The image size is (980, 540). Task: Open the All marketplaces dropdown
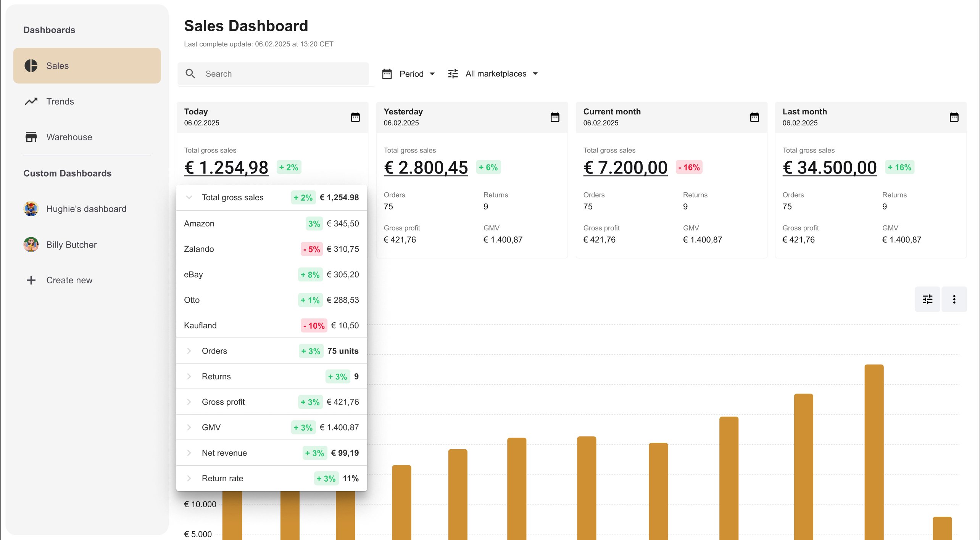[x=493, y=74]
